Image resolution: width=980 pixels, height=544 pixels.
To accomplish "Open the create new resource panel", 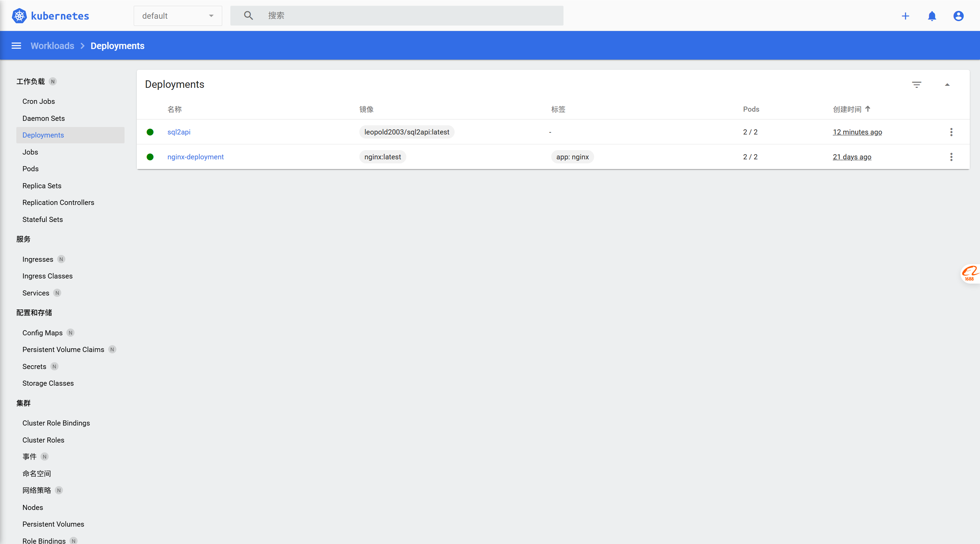I will [906, 16].
